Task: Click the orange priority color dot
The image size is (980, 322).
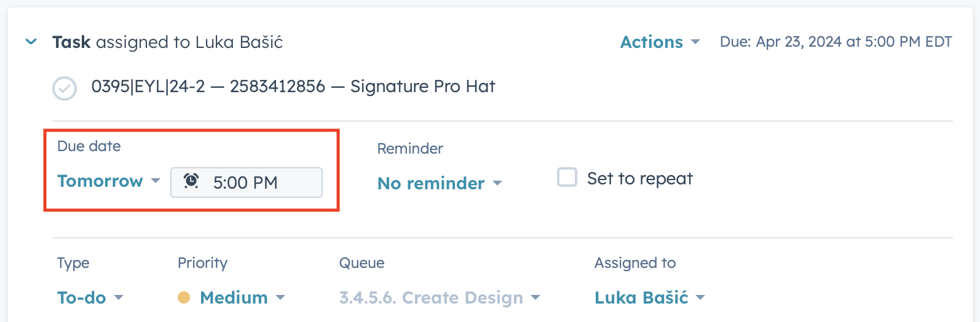Action: tap(184, 298)
